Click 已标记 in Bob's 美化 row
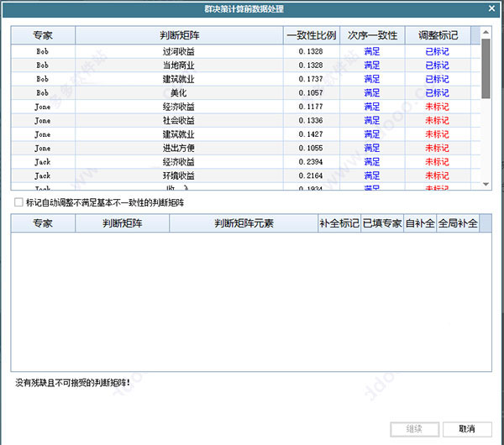This screenshot has height=445, width=504. 437,93
